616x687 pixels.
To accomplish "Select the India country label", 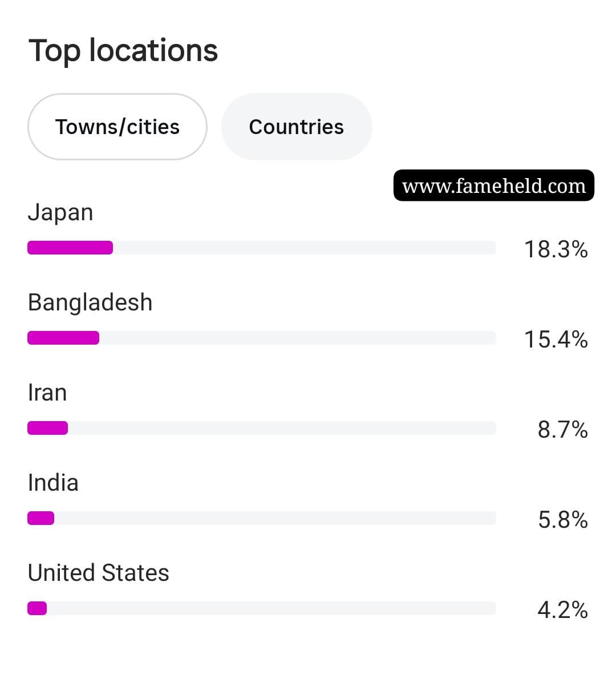I will click(53, 483).
